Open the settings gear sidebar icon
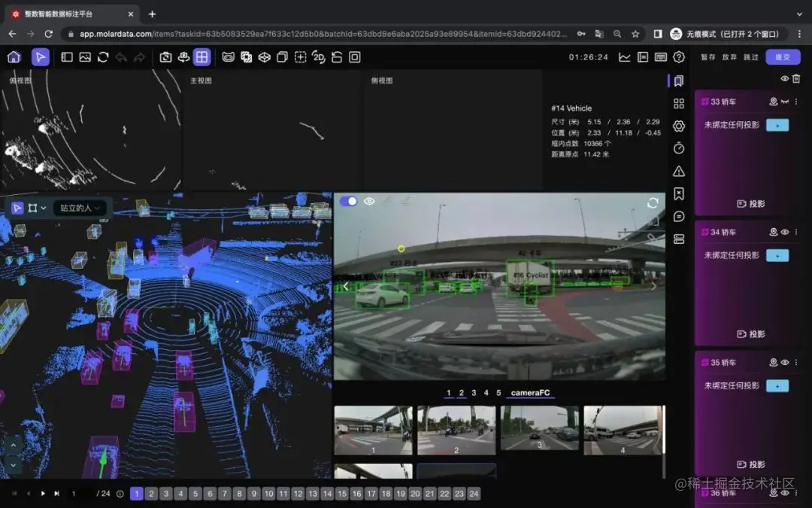 click(679, 126)
